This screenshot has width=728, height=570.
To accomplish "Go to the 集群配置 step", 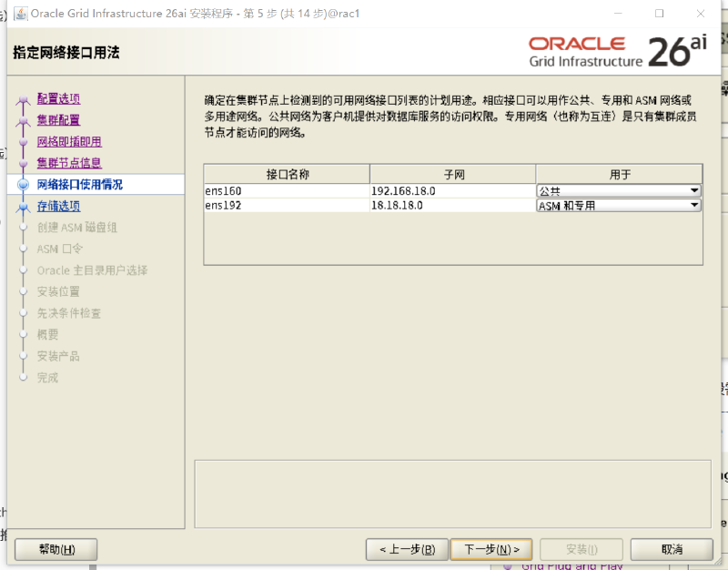I will (58, 120).
